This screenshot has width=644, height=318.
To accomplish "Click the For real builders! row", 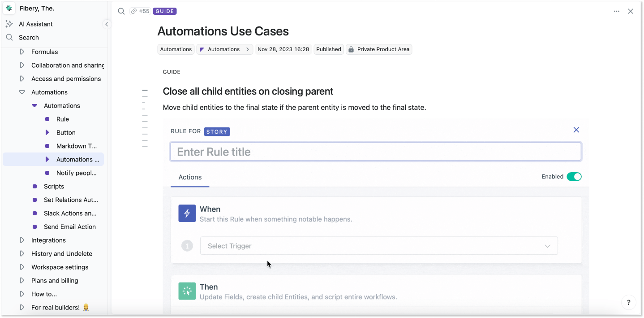I will click(54, 308).
